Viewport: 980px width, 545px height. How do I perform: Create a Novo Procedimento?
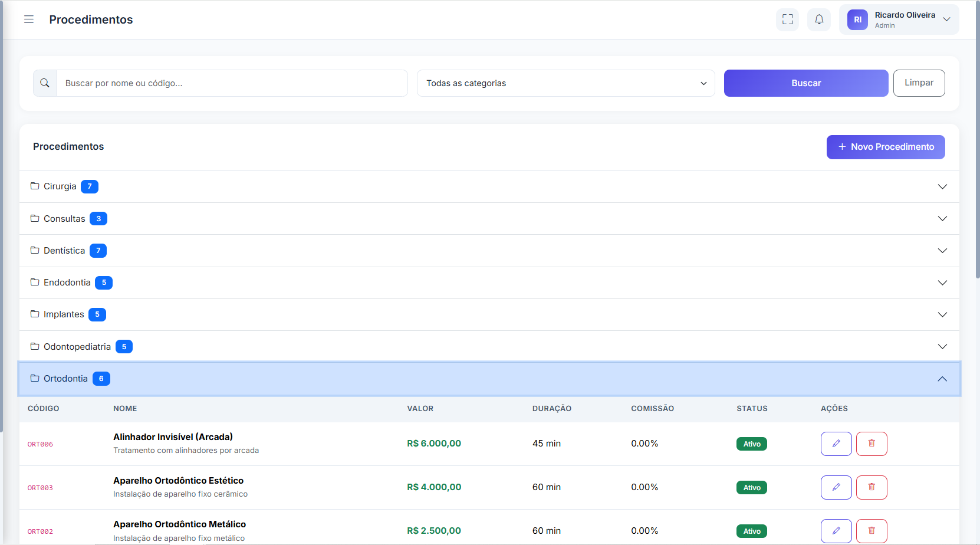pos(885,147)
